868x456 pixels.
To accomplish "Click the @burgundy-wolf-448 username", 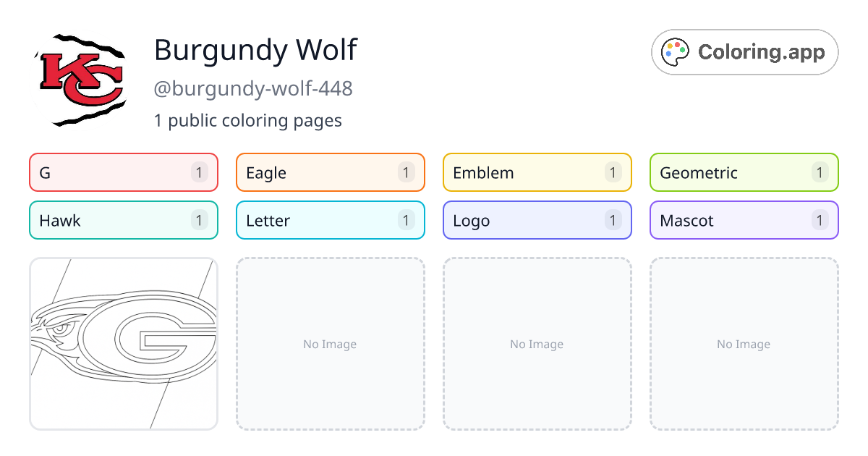I will pos(253,89).
